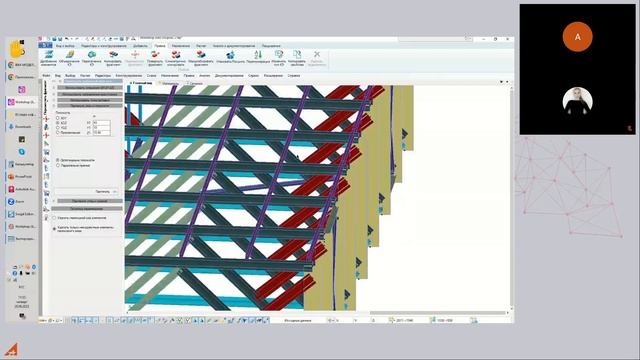The image size is (640, 360).
Task: Click the Копировать свойства ribbon icon
Action: point(297,58)
